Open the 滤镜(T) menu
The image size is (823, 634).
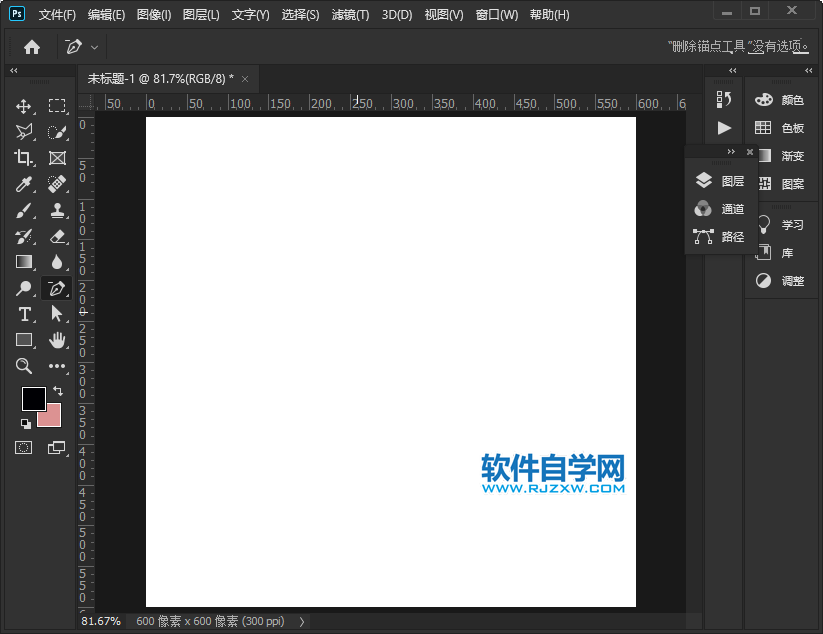click(350, 15)
